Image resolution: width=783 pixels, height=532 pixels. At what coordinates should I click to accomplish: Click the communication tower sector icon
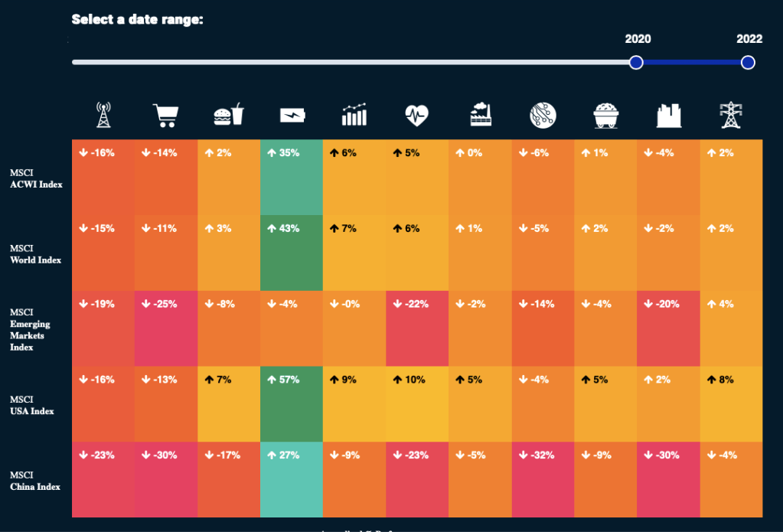[x=103, y=116]
